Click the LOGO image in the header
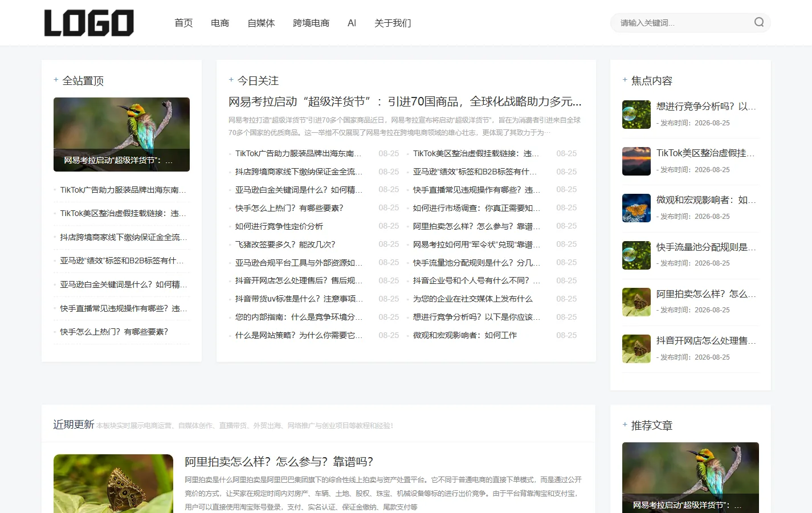 pos(89,23)
